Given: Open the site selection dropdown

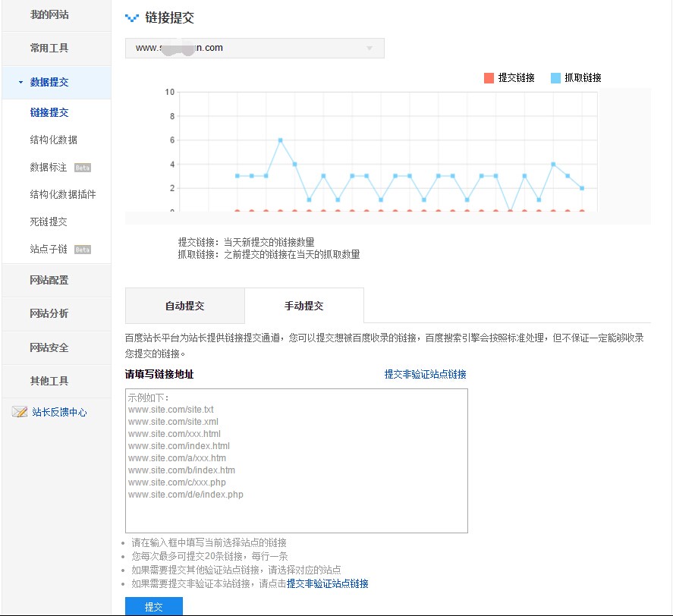Looking at the screenshot, I should pyautogui.click(x=254, y=48).
